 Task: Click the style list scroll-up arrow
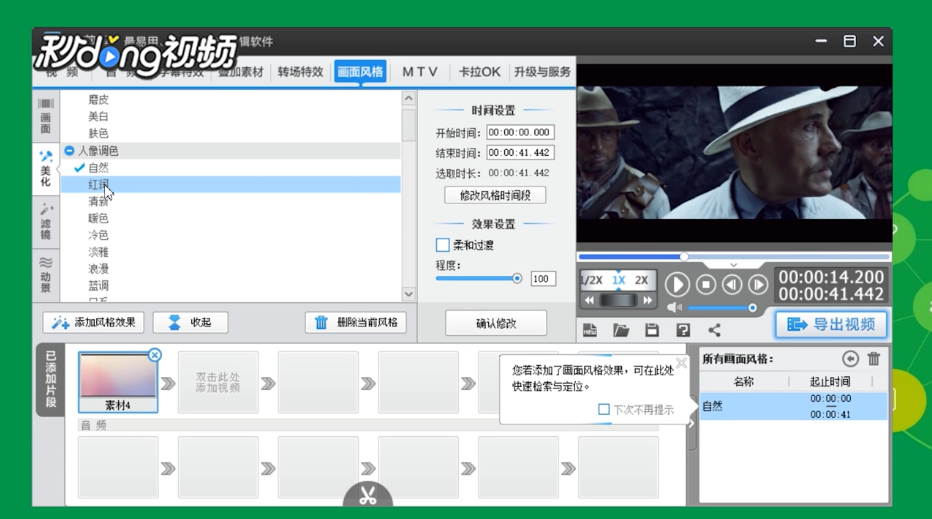pos(409,99)
